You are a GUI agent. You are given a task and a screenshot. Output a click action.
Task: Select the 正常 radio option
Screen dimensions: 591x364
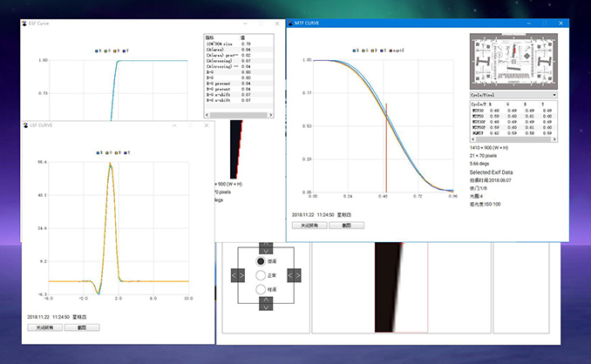pos(260,275)
